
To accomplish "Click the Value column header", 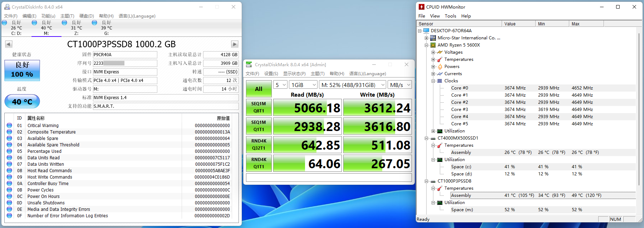I will (518, 24).
